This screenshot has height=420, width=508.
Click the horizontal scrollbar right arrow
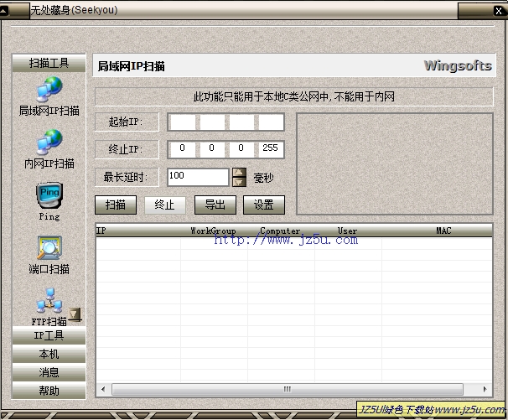click(485, 389)
